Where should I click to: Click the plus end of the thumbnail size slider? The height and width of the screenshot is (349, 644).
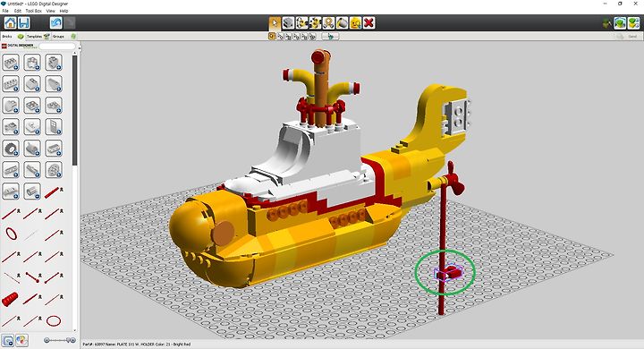coord(73,340)
